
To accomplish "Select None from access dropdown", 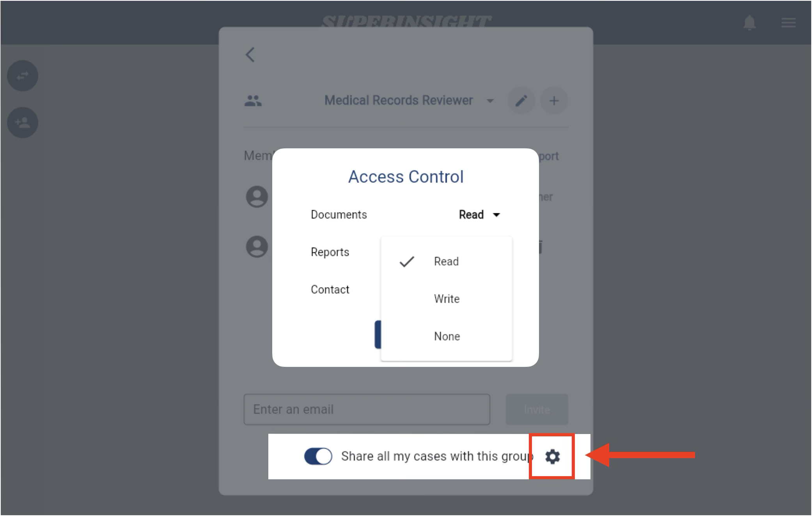I will [446, 336].
